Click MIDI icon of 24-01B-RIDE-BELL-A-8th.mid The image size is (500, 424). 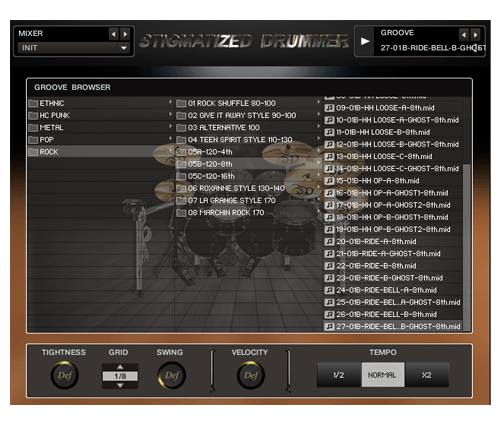[329, 290]
